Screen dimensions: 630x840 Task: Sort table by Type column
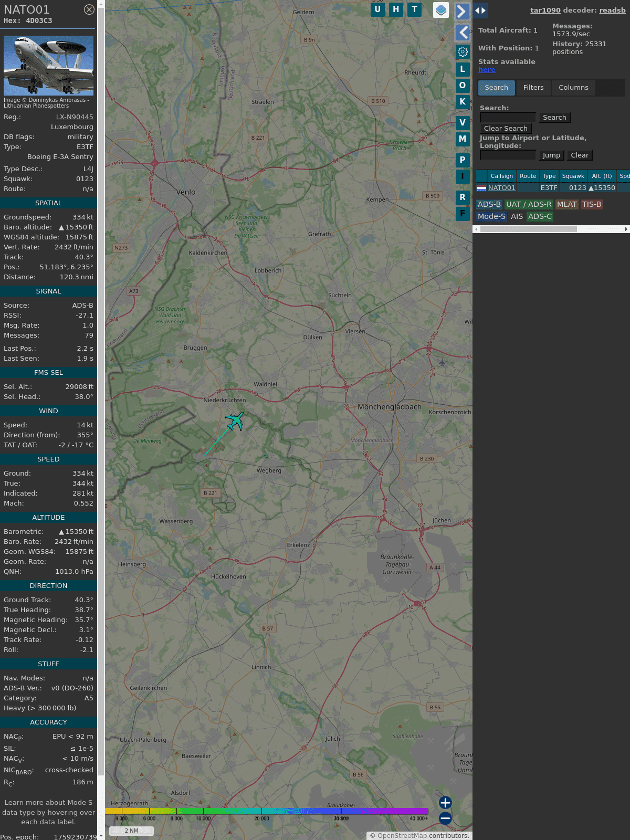[549, 176]
